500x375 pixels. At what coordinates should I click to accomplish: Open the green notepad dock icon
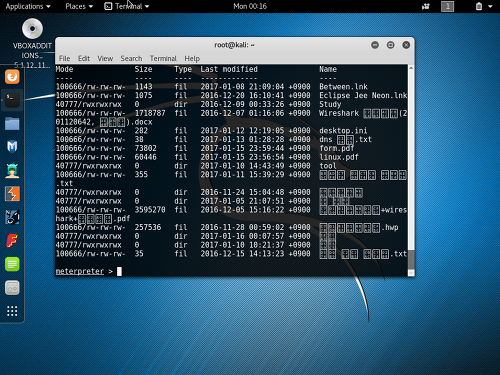[12, 264]
